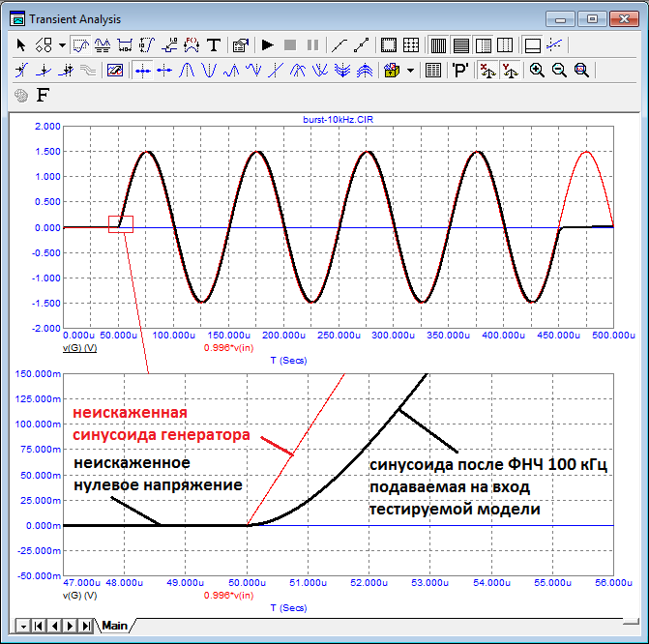
Task: Toggle Data Points display
Action: [339, 44]
